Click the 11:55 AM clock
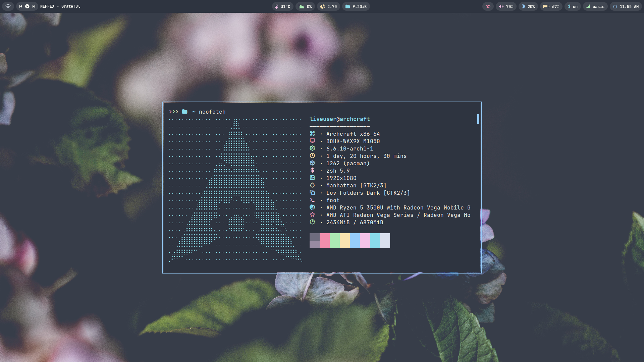 coord(626,6)
